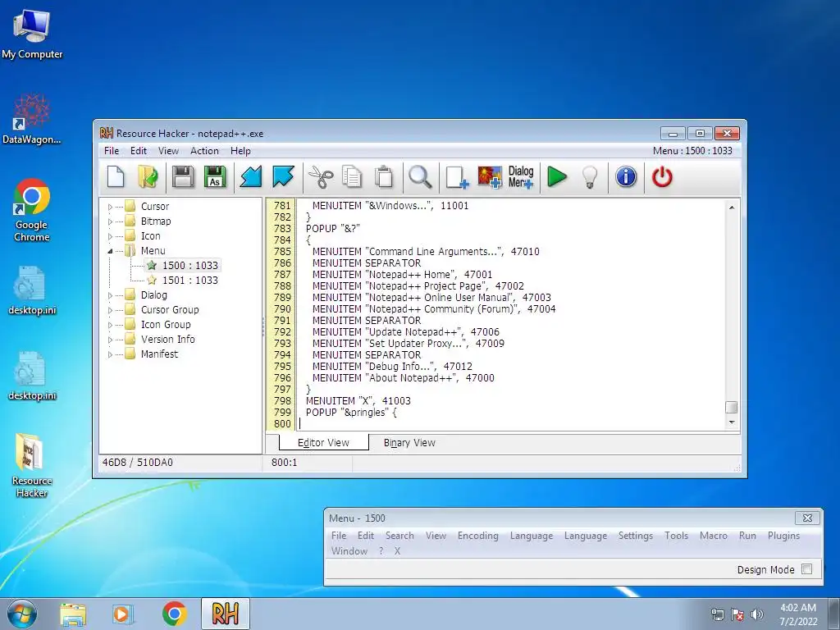
Task: Open Find with the magnifying glass icon
Action: pos(420,177)
